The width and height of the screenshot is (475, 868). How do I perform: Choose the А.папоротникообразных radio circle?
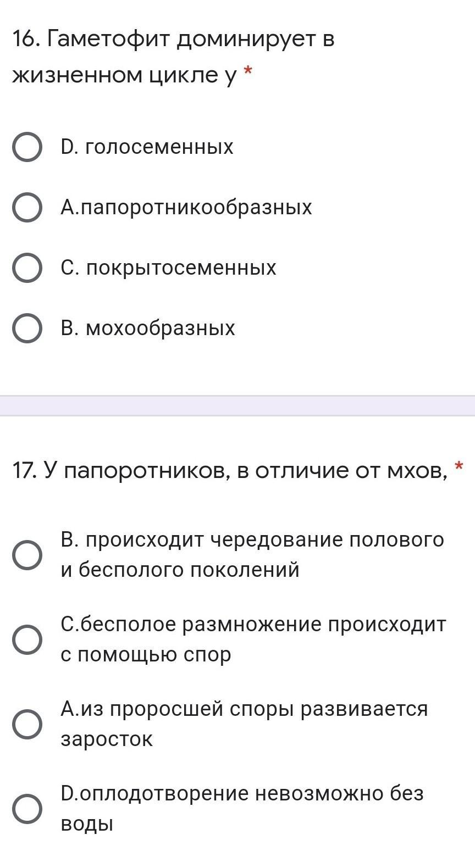[27, 208]
